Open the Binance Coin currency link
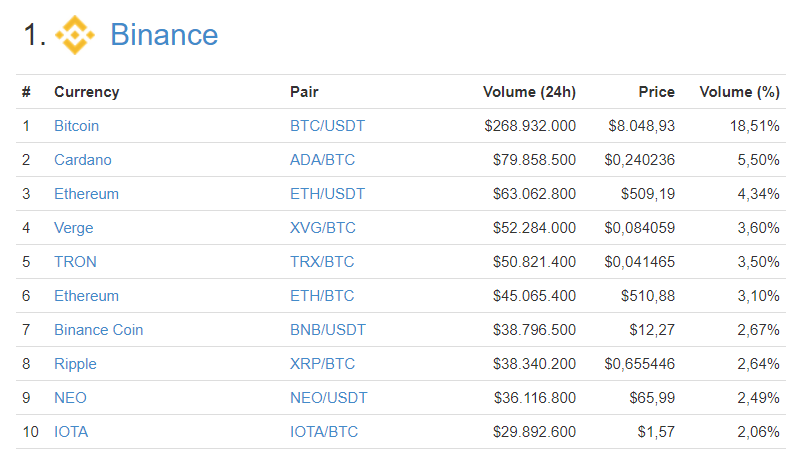The width and height of the screenshot is (801, 457). 99,330
